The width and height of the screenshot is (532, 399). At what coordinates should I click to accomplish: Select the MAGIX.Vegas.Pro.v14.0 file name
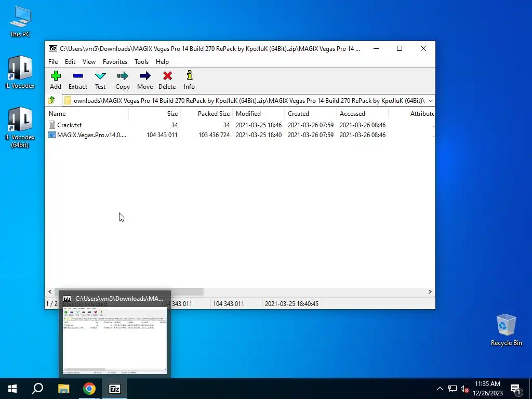point(91,135)
